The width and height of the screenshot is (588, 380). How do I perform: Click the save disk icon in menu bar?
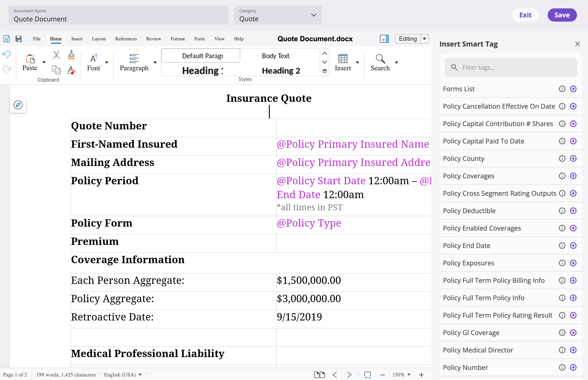(19, 39)
